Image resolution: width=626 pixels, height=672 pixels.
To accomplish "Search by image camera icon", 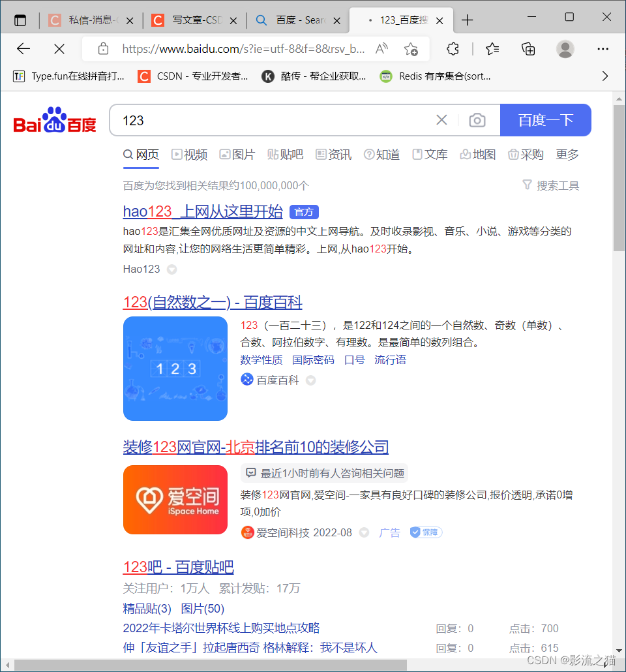I will 477,120.
